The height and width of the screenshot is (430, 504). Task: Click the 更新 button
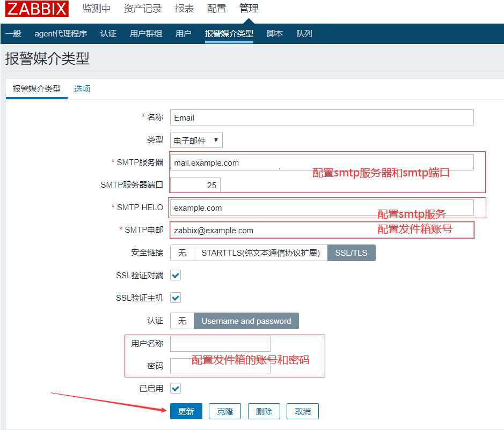[x=186, y=411]
